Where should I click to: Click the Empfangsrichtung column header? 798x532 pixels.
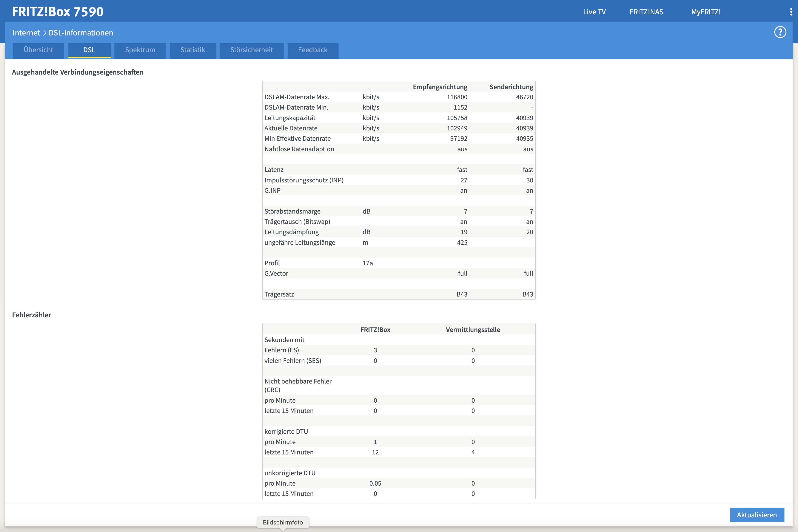pos(440,87)
